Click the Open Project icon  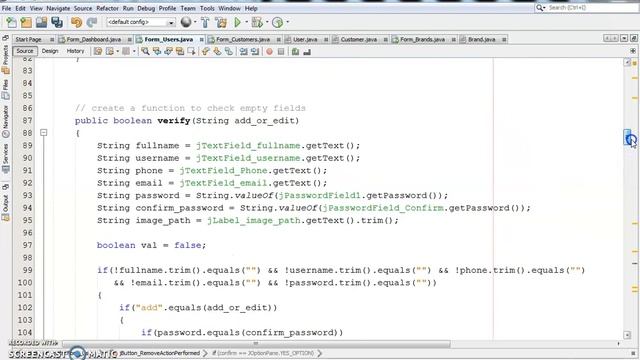click(42, 22)
